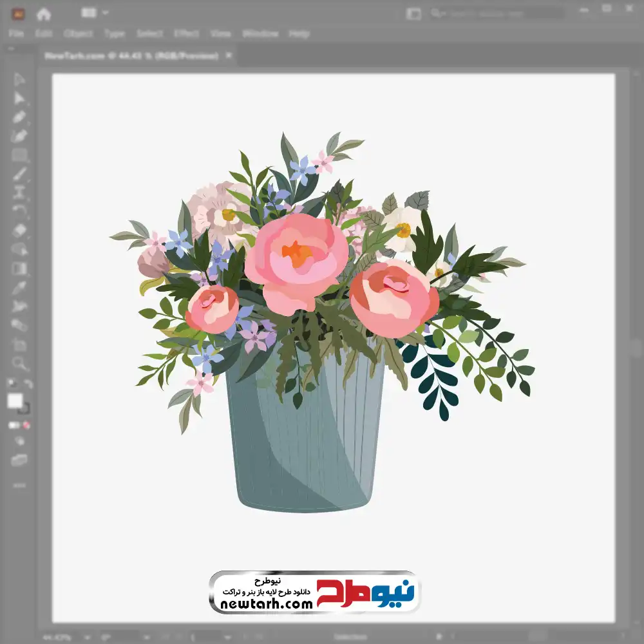Swap fill and stroke colors

point(28,384)
